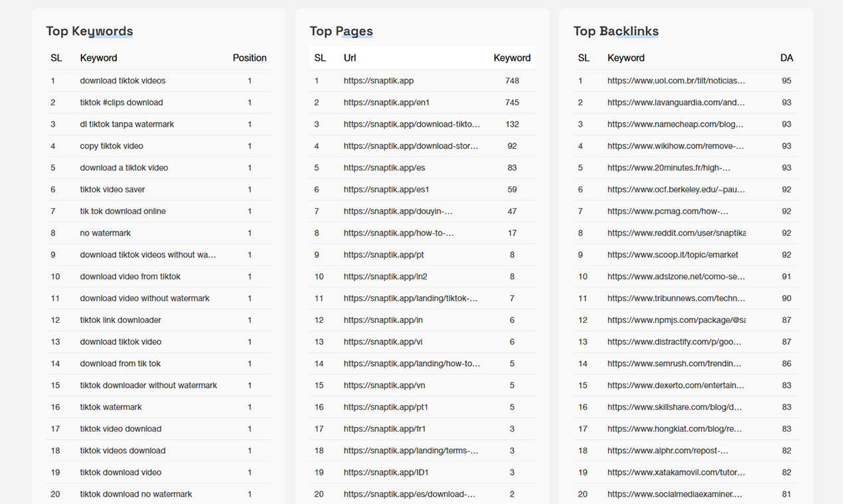843x504 pixels.
Task: Open the snaptik.app/en1 page link
Action: click(386, 103)
